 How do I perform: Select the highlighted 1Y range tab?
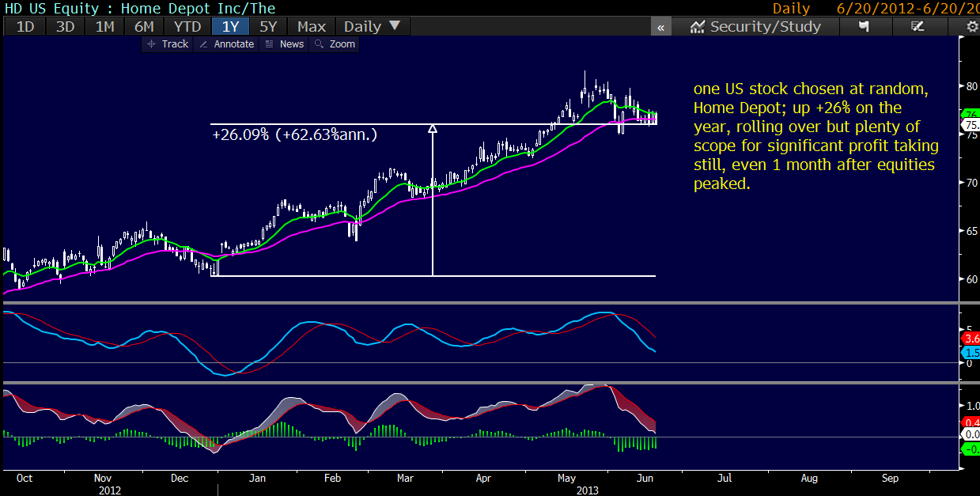[x=230, y=26]
